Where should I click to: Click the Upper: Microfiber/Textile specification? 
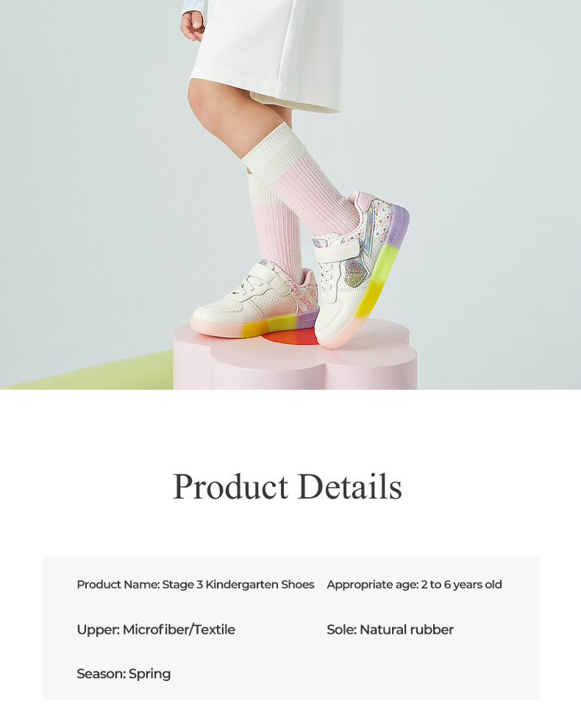point(156,629)
